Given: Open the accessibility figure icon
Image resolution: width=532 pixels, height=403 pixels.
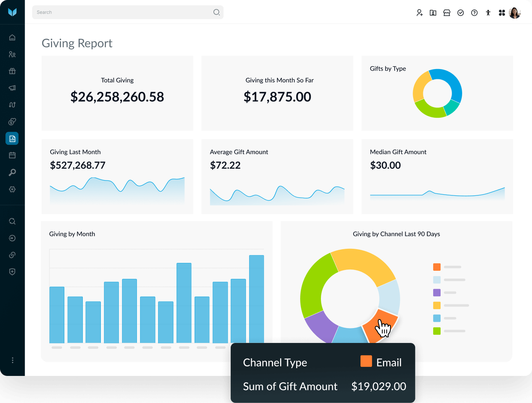Looking at the screenshot, I should (488, 13).
